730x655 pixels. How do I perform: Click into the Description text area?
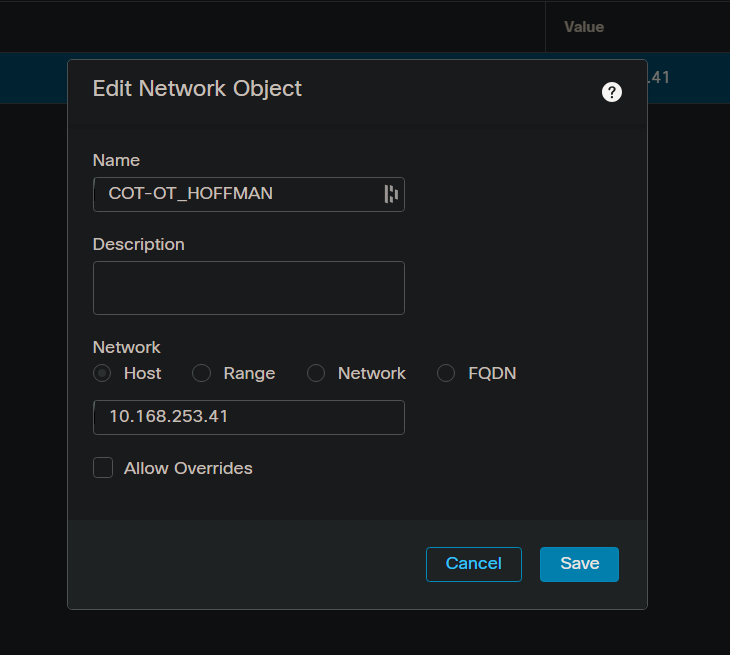click(249, 288)
